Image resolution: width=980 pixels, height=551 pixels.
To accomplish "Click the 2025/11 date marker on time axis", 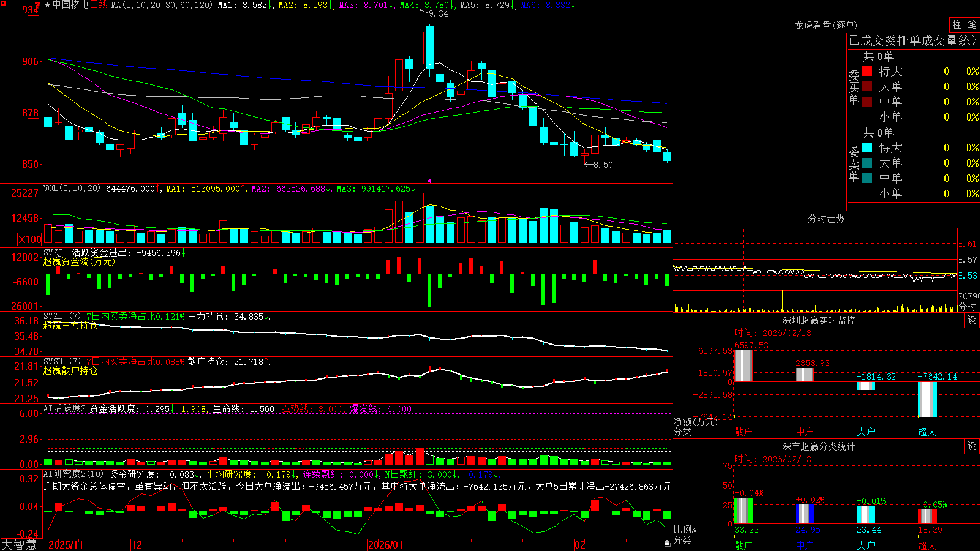I will click(x=66, y=545).
